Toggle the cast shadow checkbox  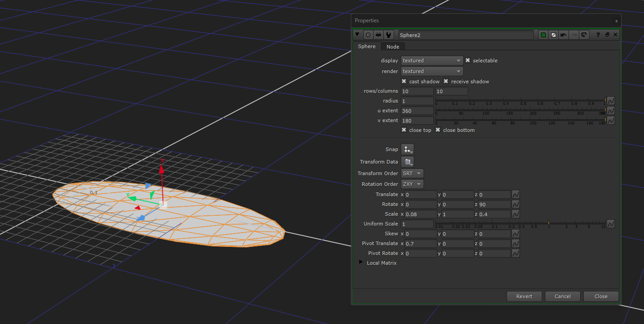click(x=404, y=81)
